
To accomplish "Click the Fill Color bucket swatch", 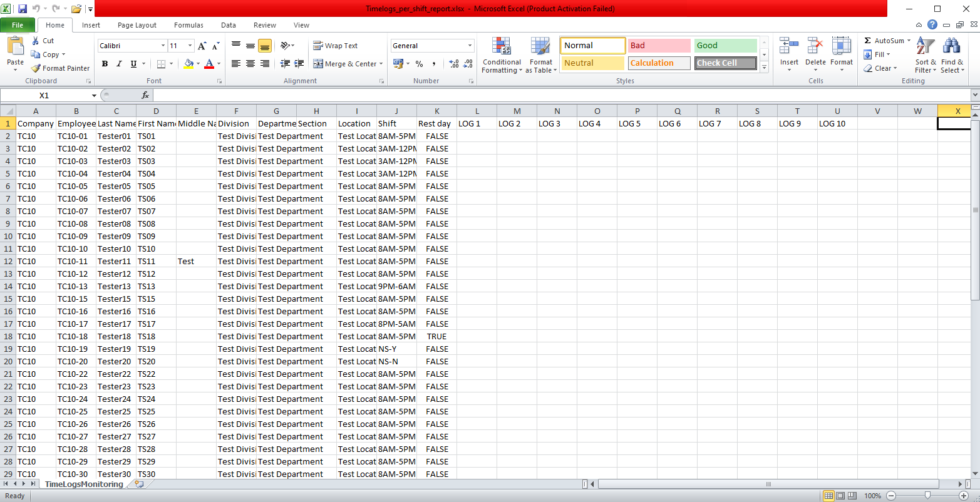I will pyautogui.click(x=188, y=64).
